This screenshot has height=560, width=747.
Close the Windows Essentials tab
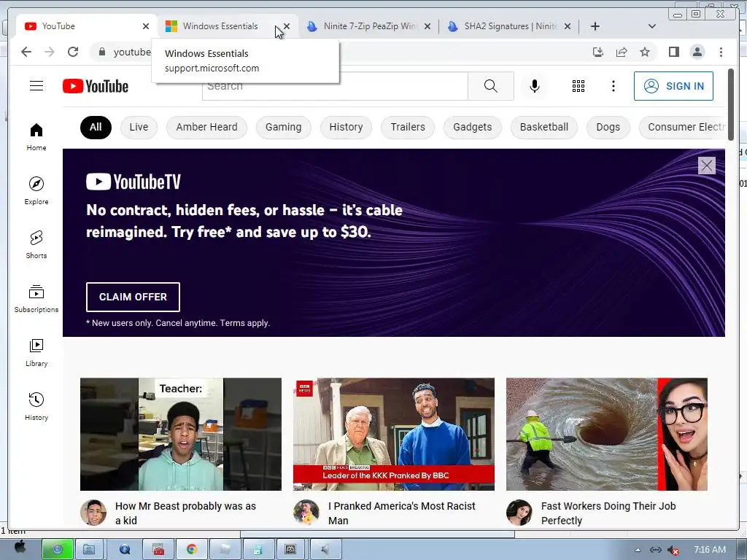286,26
